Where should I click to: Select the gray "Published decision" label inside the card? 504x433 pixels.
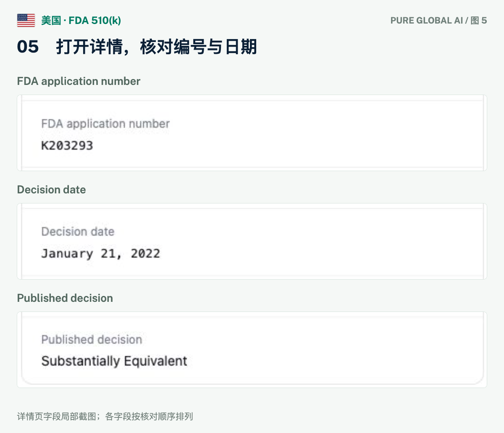[x=92, y=340]
